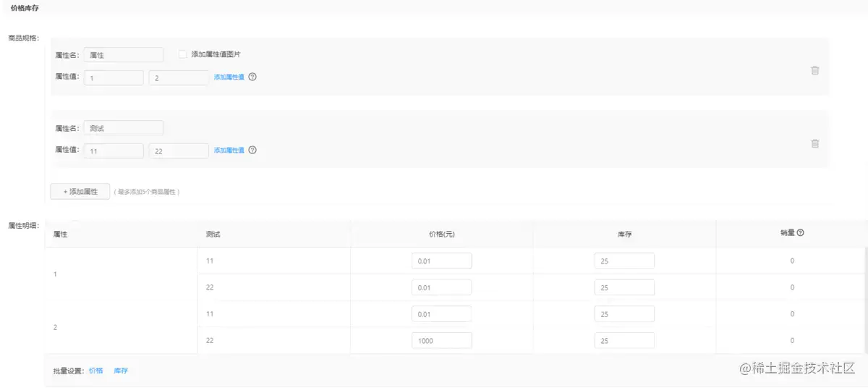Delete the 测试 specification group with trash icon
868x388 pixels.
pos(815,143)
